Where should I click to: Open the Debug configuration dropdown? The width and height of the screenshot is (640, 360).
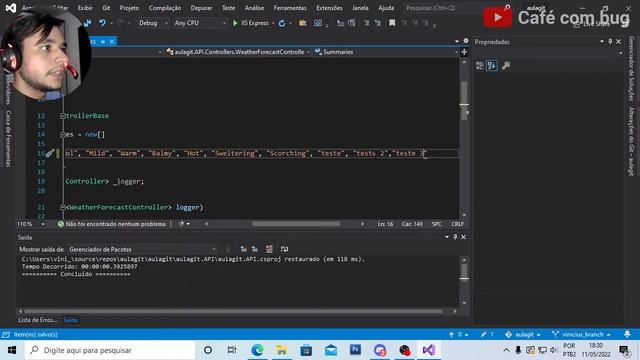(153, 23)
